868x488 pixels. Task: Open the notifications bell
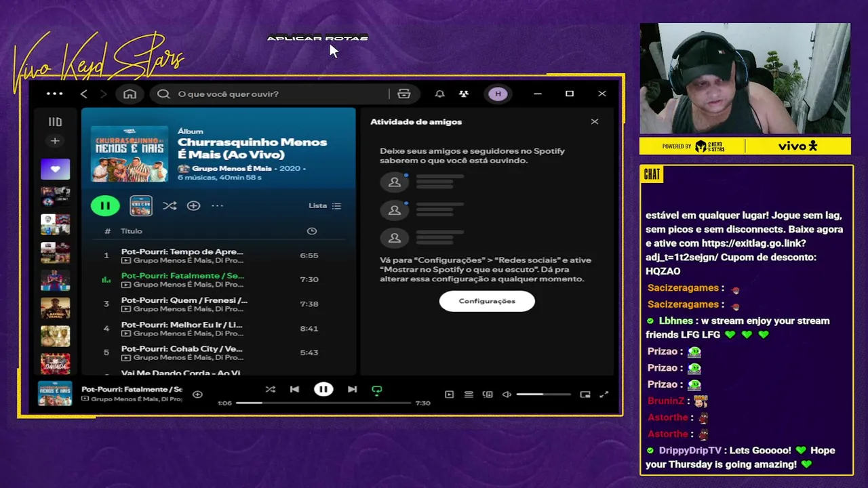pyautogui.click(x=439, y=94)
